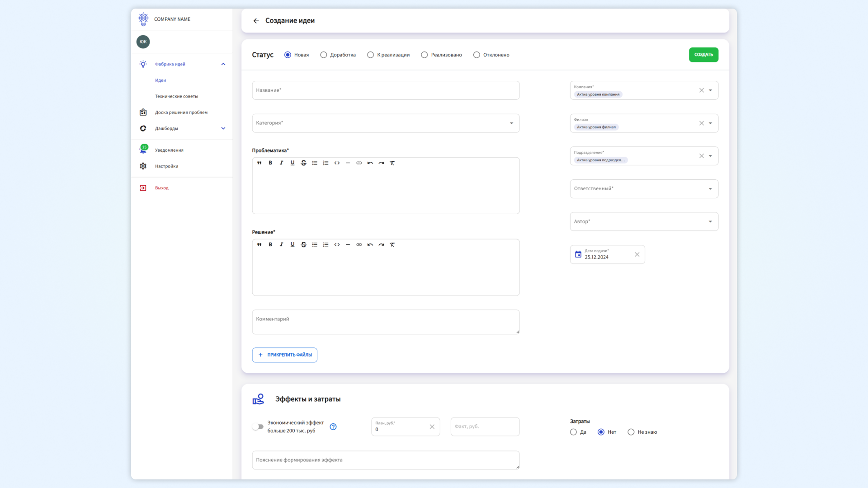
Task: Undo in Проблематика editor
Action: pyautogui.click(x=370, y=163)
